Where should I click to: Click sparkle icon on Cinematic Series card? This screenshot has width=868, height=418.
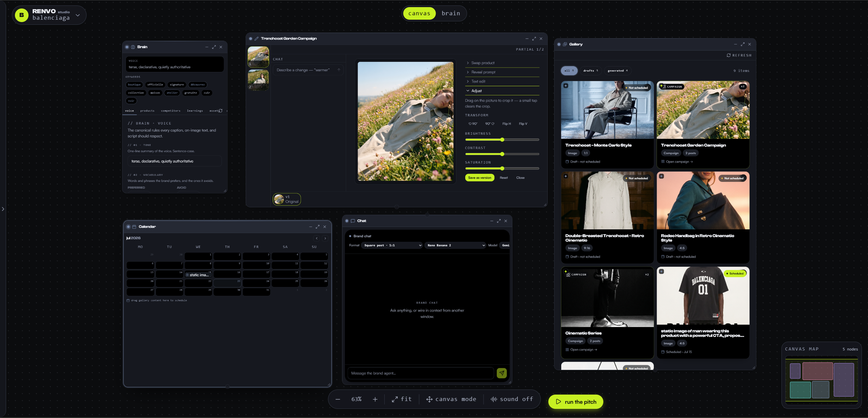tap(566, 272)
